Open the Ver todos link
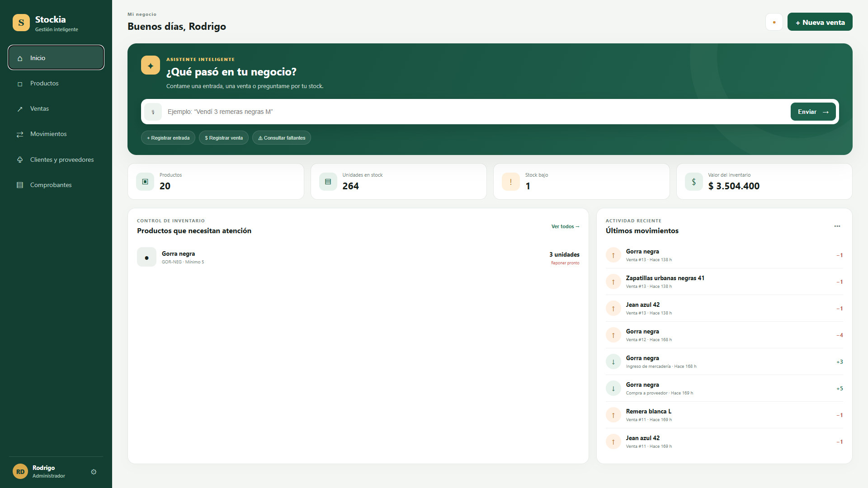The image size is (868, 488). 565,226
